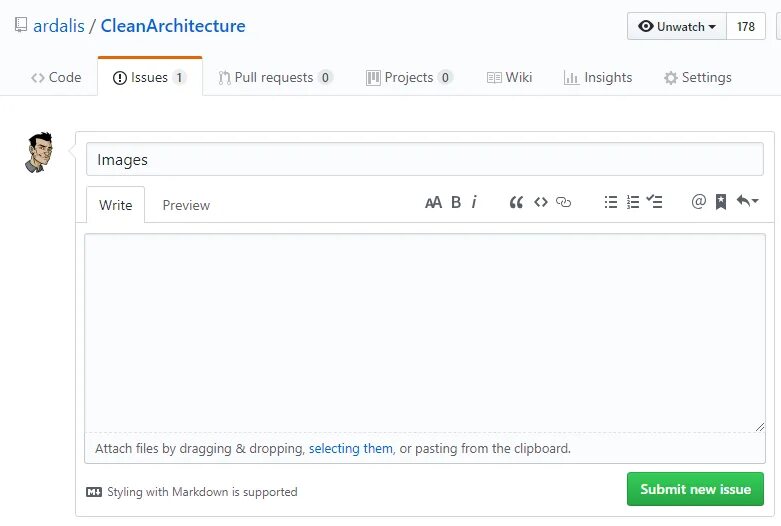Open the Insights tab
The image size is (781, 526).
598,77
